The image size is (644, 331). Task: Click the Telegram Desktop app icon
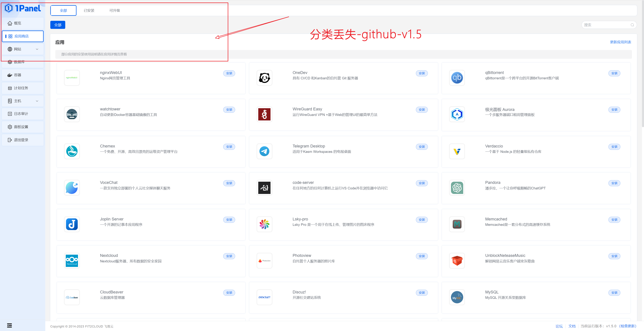(264, 151)
